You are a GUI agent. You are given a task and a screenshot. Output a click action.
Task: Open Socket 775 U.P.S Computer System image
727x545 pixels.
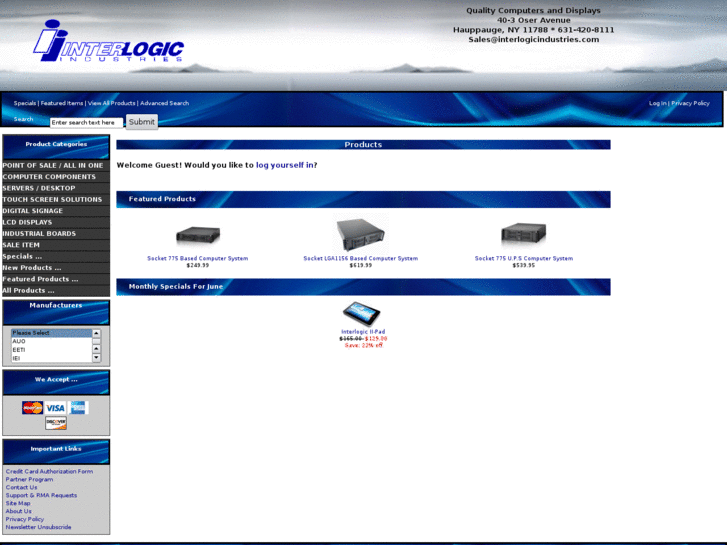coord(523,234)
